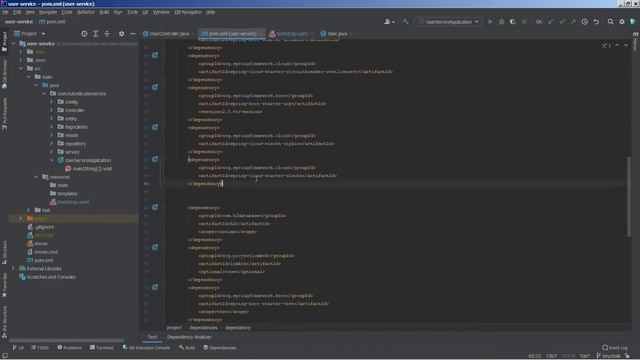Open Dependencies tool window
Screen dimensions: 640x360
pos(220,348)
